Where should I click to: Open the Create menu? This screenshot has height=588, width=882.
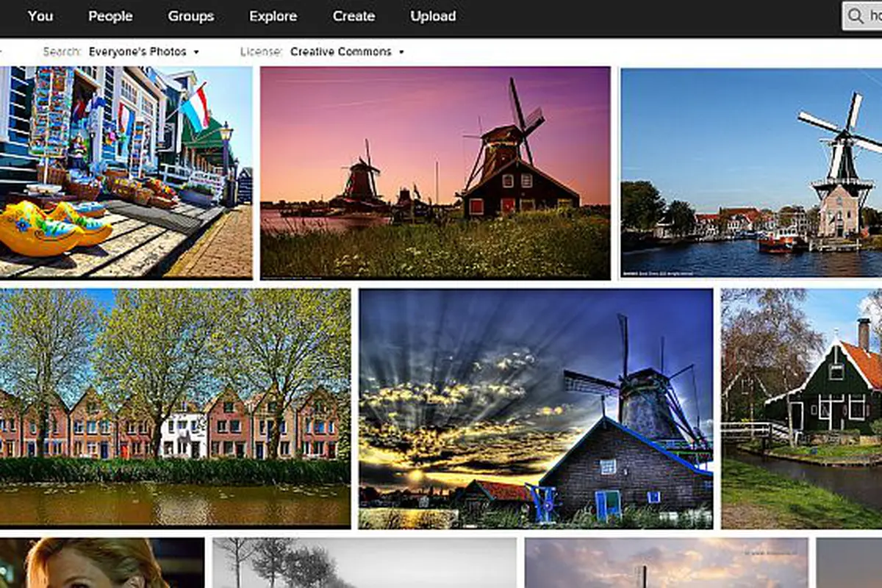pos(354,16)
